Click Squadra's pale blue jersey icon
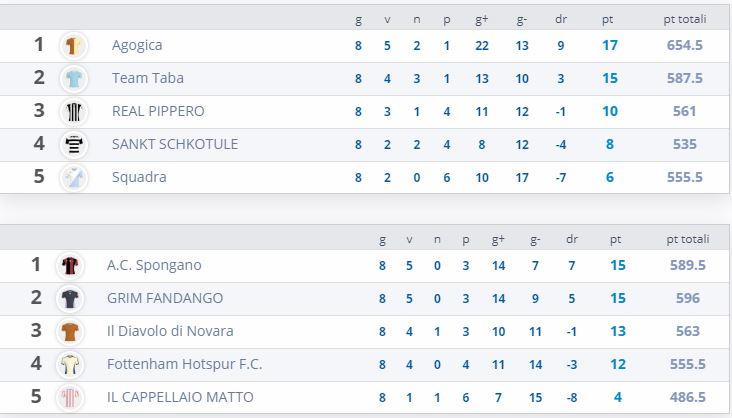 tap(74, 177)
